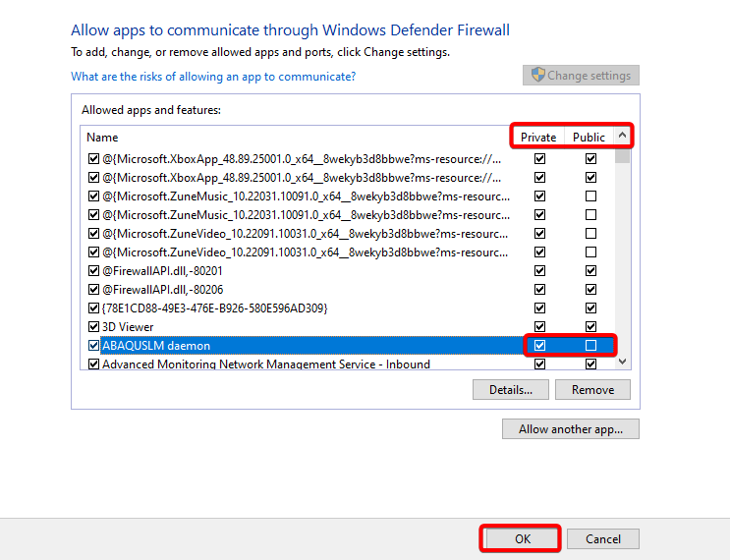Uncheck ABAQUSLM daemon enable checkbox

[x=93, y=346]
